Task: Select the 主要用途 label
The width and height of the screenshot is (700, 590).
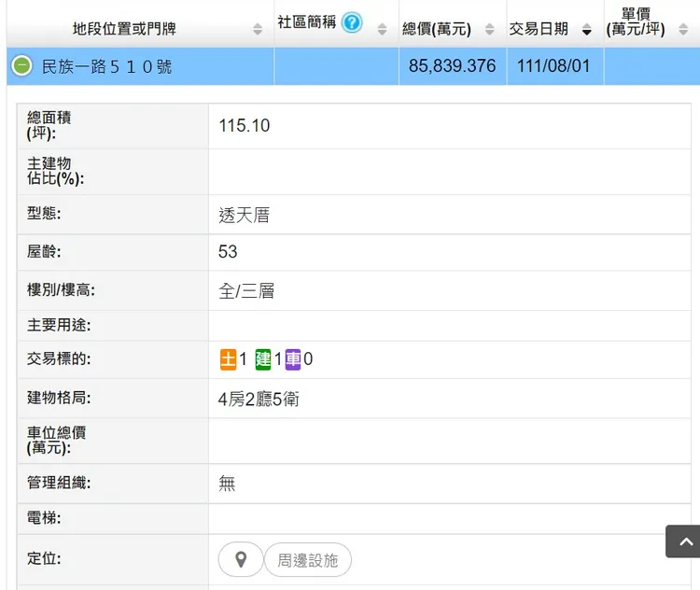Action: 59,325
